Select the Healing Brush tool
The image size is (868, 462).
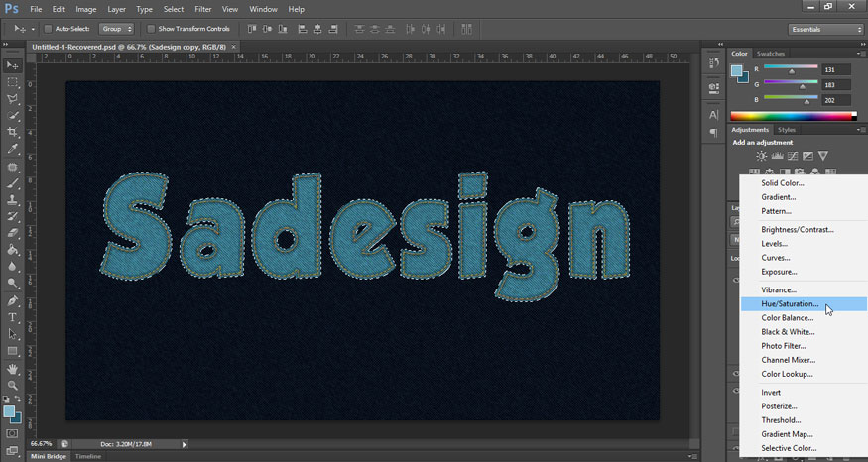[12, 167]
